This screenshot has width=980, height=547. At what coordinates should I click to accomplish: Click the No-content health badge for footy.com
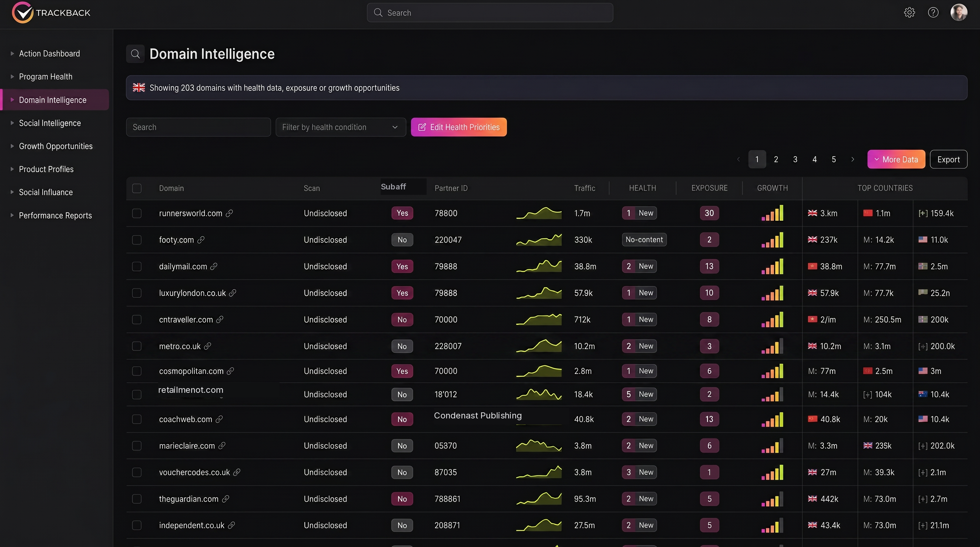[x=644, y=240]
